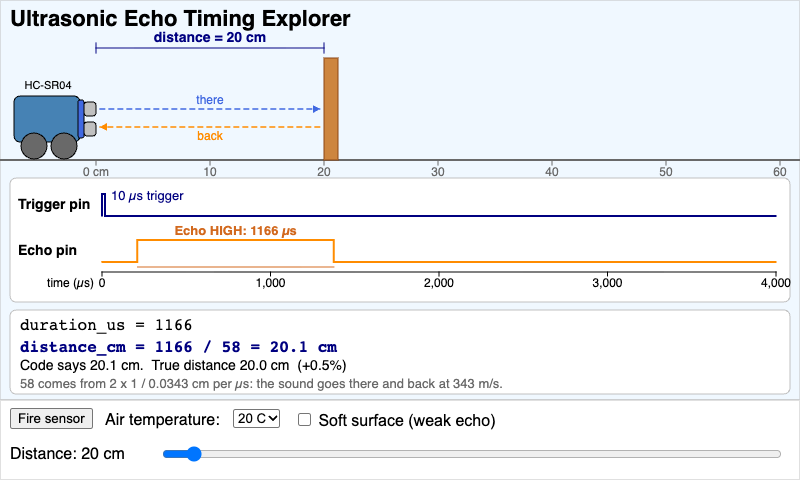The width and height of the screenshot is (800, 482).
Task: Click the 'Ultrasonic Echo Timing Explorer' title
Action: [x=180, y=18]
